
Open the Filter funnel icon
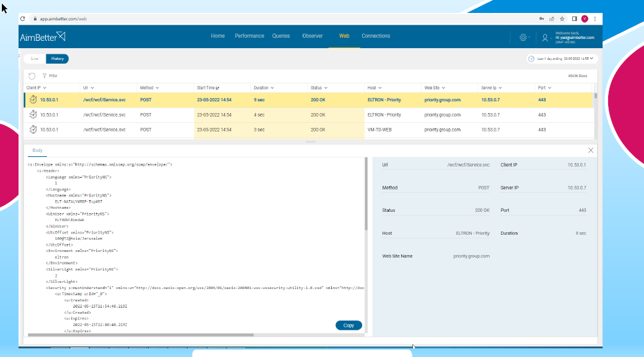point(44,76)
